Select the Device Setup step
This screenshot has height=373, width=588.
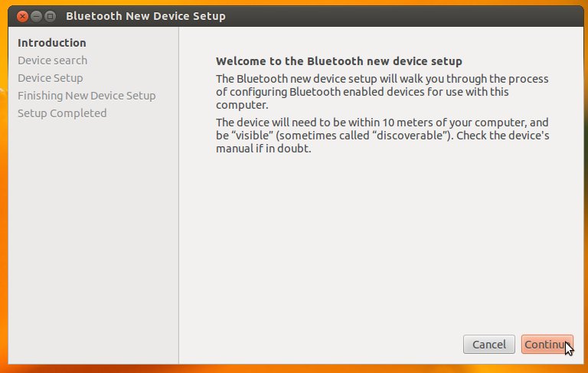51,78
